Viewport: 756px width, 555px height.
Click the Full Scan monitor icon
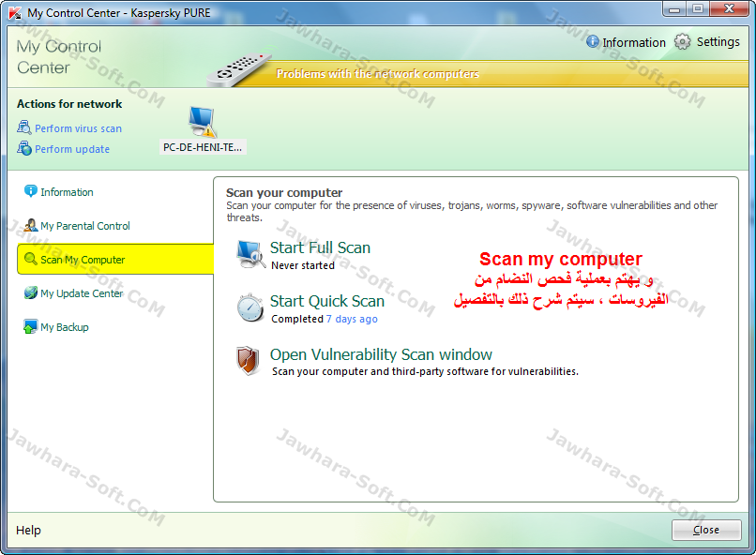click(x=250, y=254)
